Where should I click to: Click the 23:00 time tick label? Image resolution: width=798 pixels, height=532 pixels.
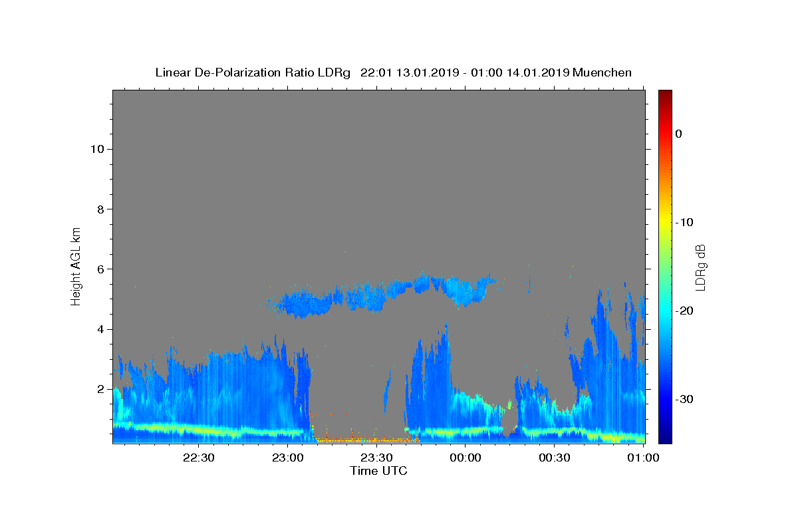(287, 458)
